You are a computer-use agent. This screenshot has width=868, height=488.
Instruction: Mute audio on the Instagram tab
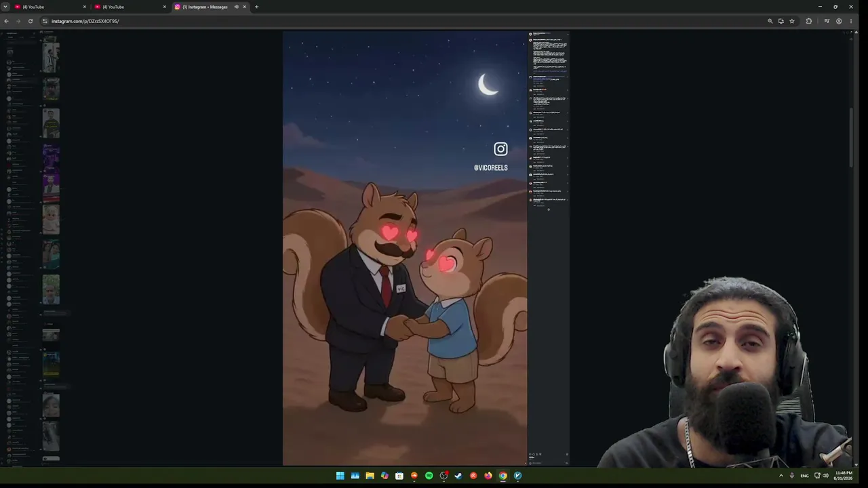tap(236, 7)
